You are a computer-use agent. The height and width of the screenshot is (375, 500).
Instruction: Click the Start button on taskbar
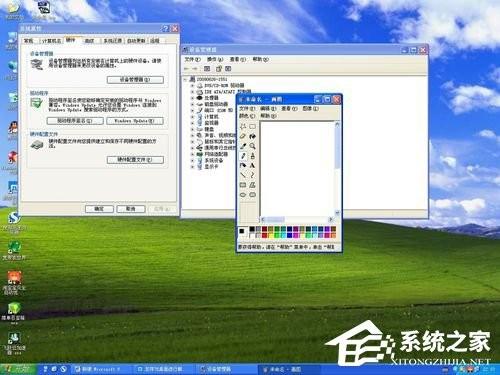point(17,369)
